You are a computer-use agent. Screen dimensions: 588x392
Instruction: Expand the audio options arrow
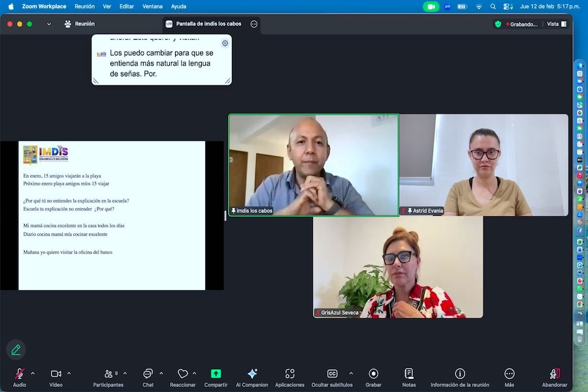point(33,373)
